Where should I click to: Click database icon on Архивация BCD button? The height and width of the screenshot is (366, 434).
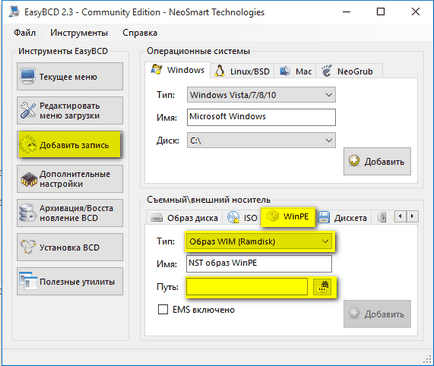click(27, 213)
